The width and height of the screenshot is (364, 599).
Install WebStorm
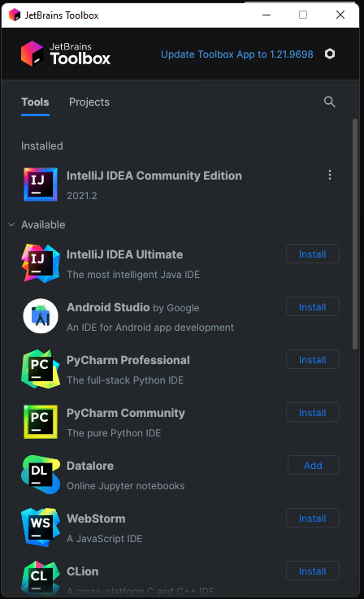tap(313, 518)
